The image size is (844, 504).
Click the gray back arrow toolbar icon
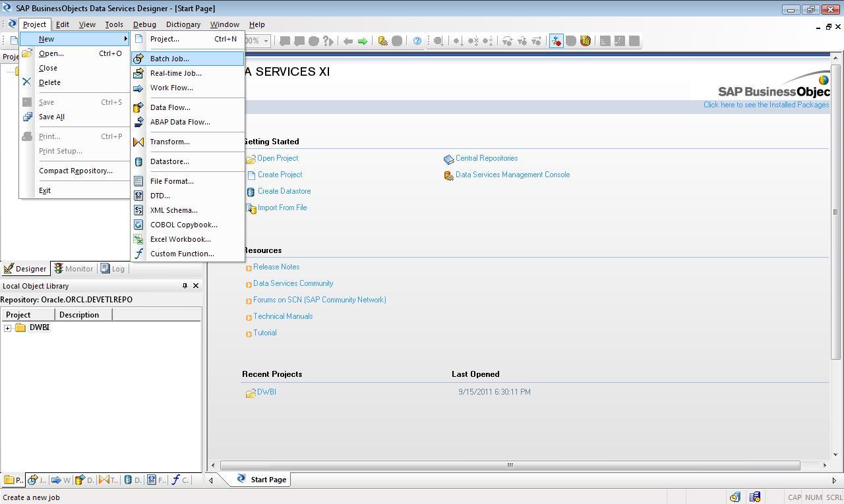click(348, 41)
